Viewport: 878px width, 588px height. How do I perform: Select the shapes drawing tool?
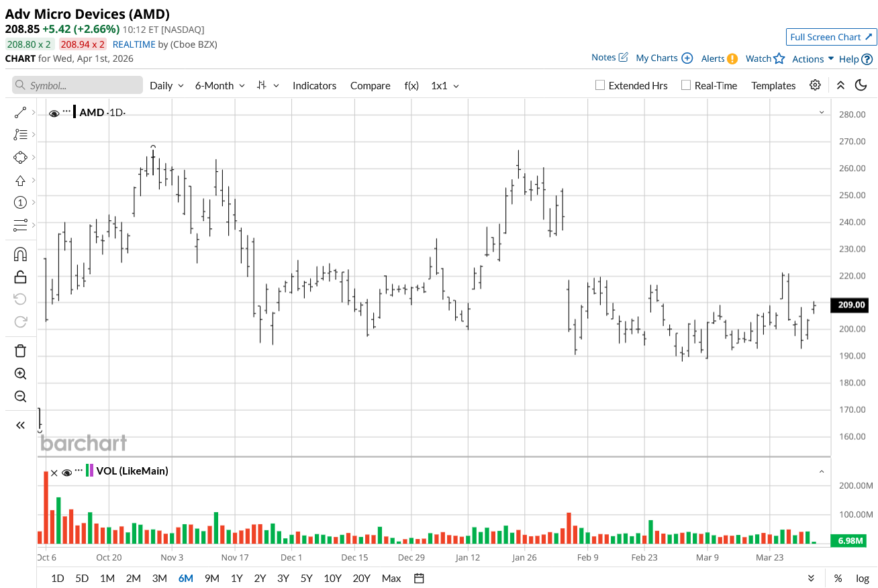pyautogui.click(x=20, y=157)
